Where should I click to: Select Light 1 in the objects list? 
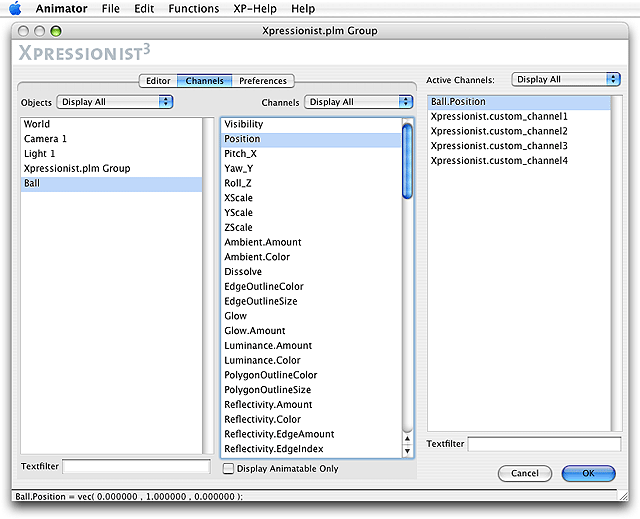pyautogui.click(x=111, y=154)
